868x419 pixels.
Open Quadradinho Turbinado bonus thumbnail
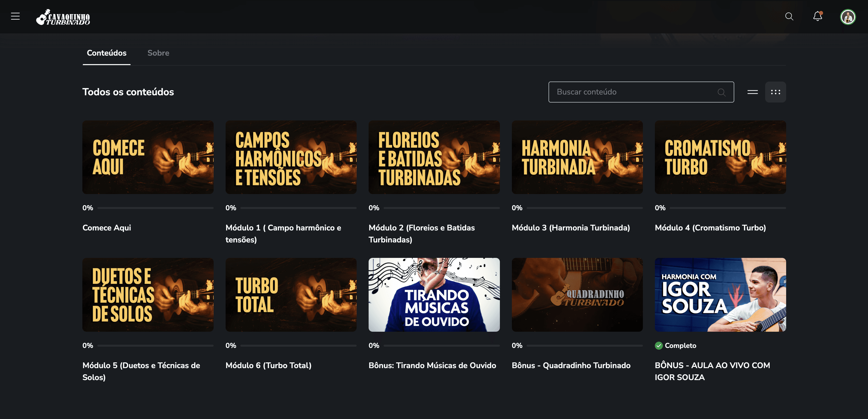click(x=577, y=295)
